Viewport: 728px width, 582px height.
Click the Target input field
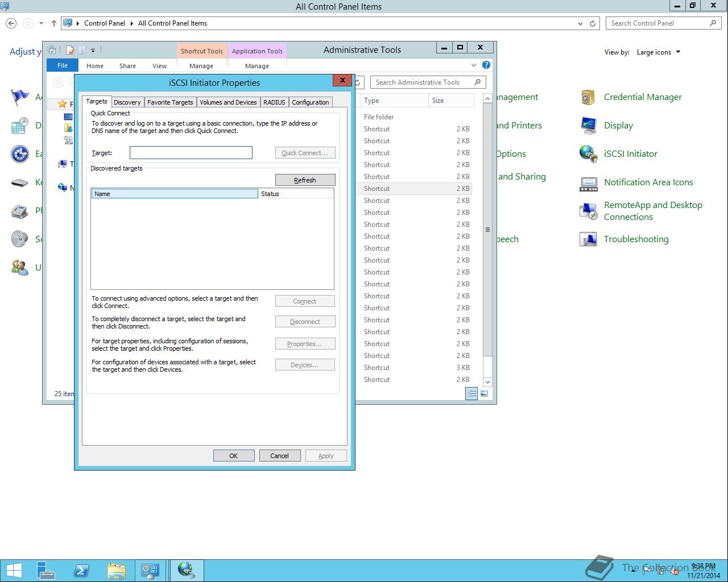coord(191,152)
